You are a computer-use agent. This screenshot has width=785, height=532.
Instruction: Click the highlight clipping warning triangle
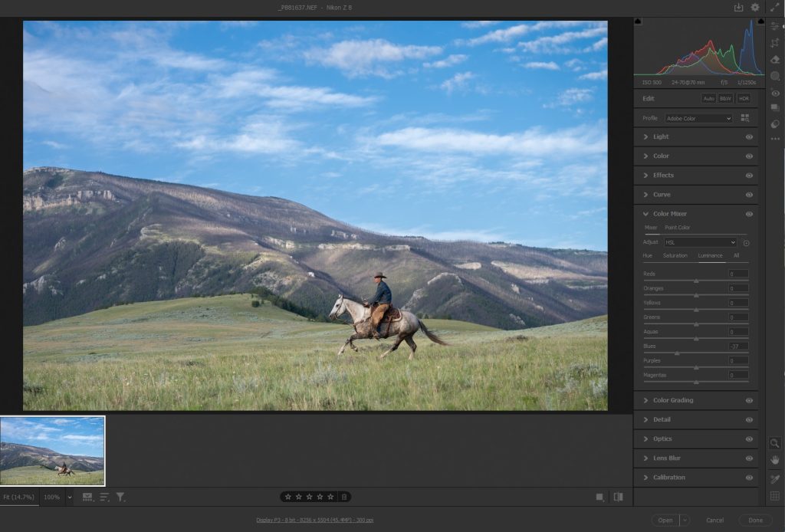click(x=760, y=21)
